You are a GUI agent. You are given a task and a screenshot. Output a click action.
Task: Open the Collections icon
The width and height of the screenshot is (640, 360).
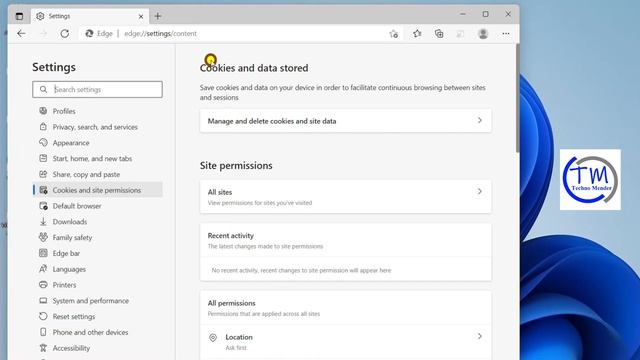coord(439,34)
